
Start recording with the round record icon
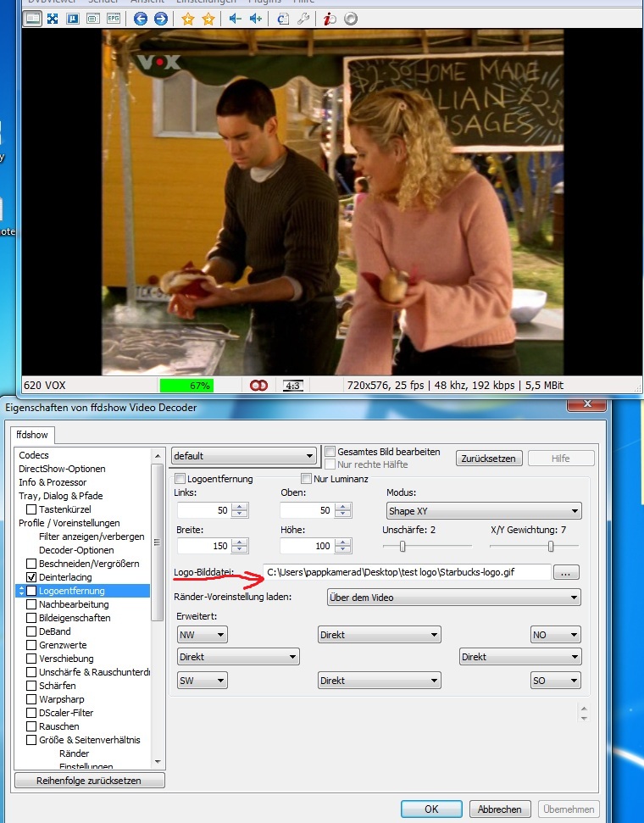[x=351, y=19]
